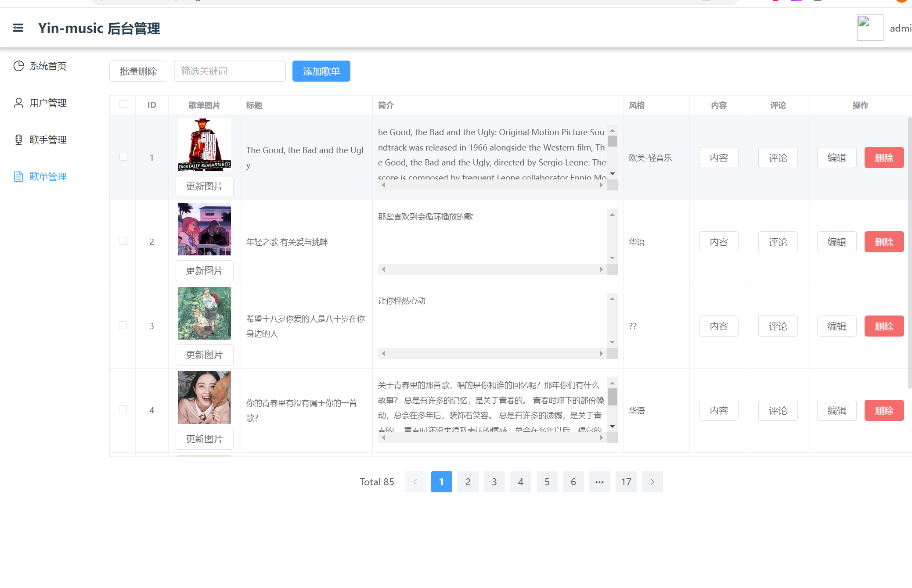Delete playlist 年轻之歌 with red 删除 button

(883, 242)
